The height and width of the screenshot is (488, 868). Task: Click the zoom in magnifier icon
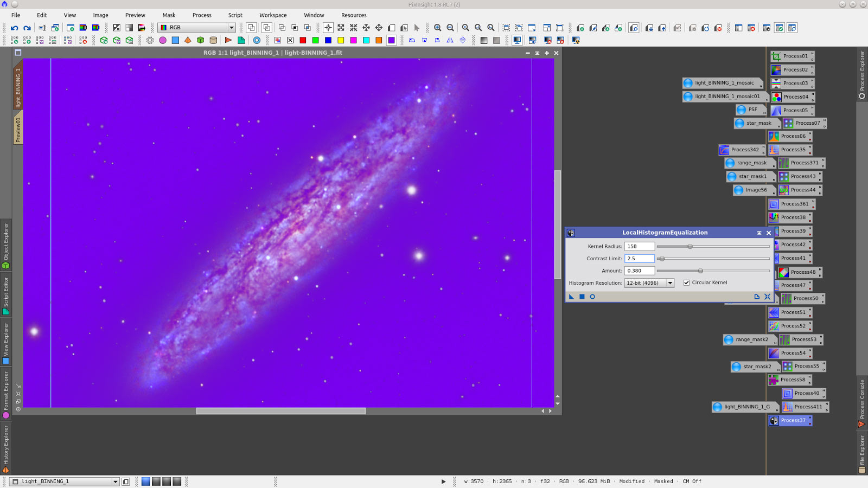pyautogui.click(x=437, y=28)
